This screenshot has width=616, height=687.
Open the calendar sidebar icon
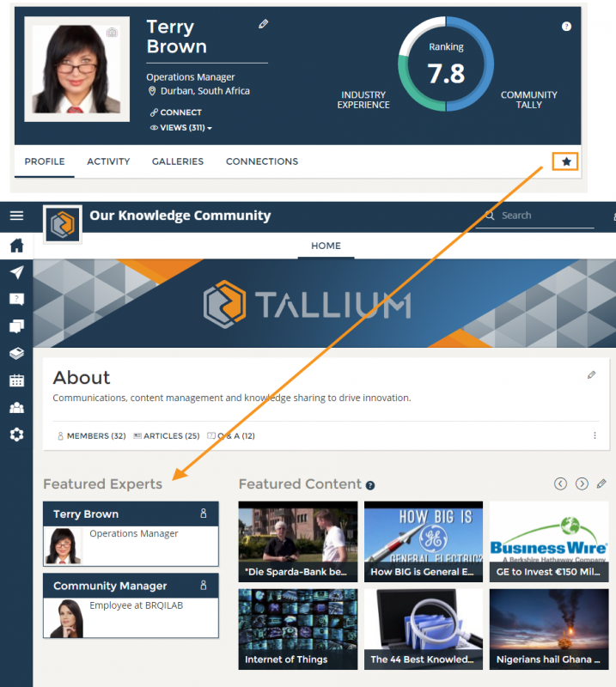[x=16, y=380]
